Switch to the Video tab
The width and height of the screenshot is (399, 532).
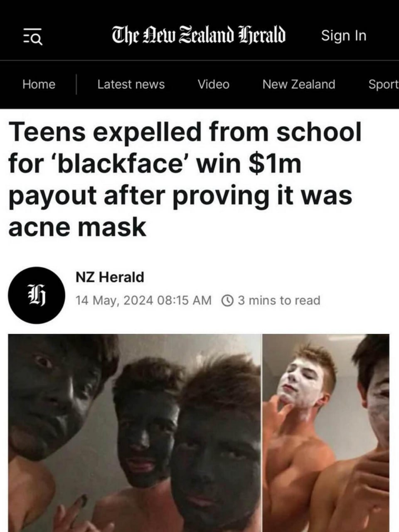(214, 84)
